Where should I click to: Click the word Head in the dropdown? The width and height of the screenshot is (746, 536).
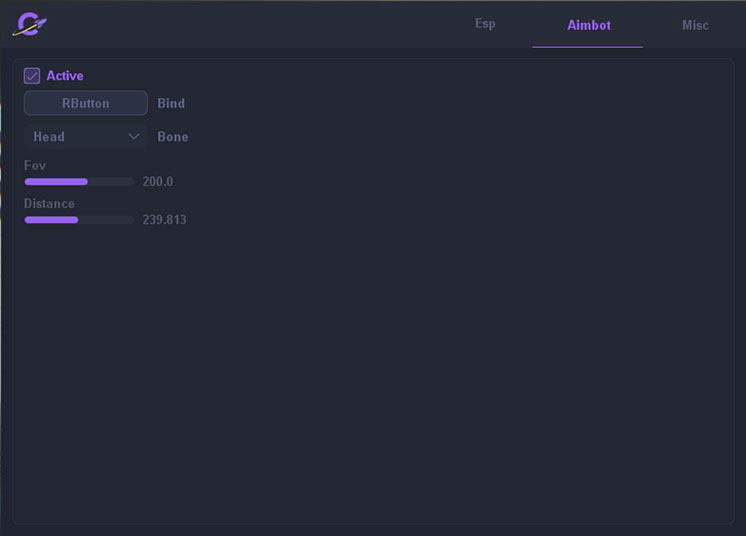[x=49, y=137]
